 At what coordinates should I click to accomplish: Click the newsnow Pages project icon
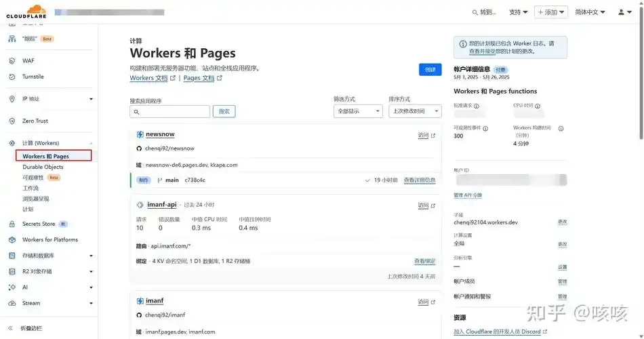tap(140, 134)
